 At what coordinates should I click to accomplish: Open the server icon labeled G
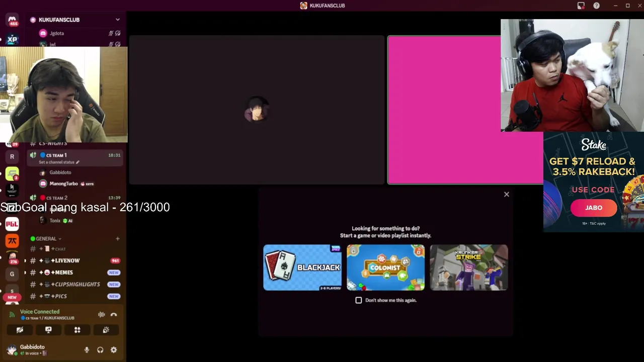click(12, 274)
